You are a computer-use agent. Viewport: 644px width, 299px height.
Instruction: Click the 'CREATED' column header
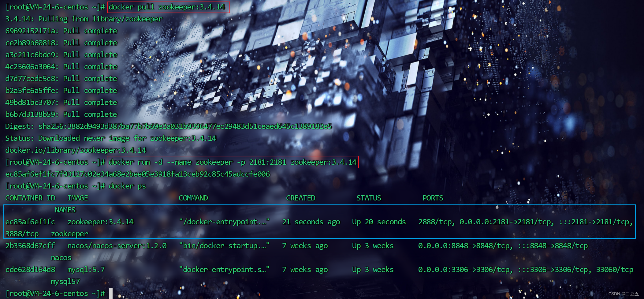[301, 198]
